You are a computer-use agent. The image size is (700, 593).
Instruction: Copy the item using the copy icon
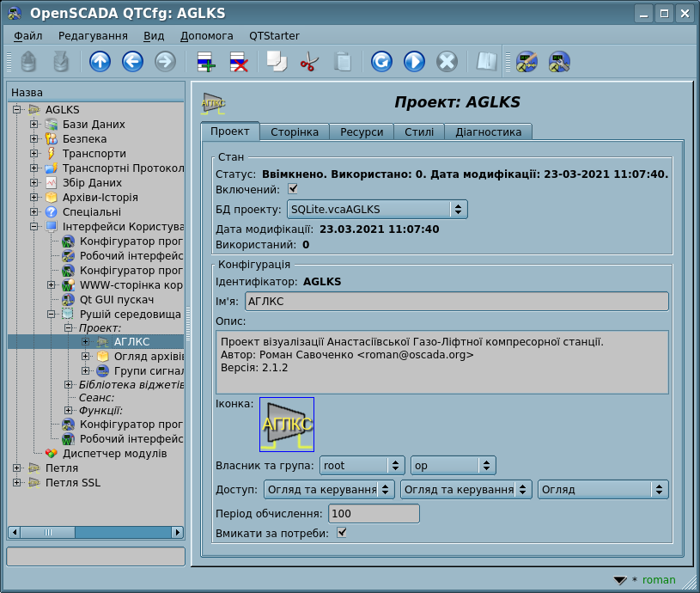pos(277,62)
